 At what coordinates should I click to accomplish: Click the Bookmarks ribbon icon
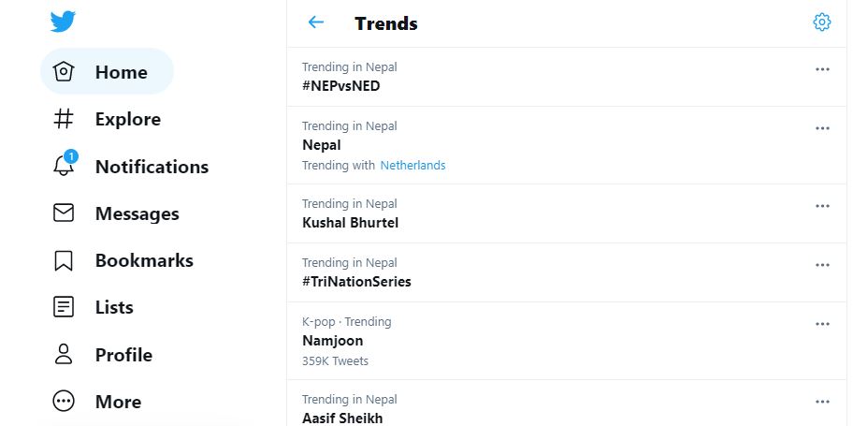pos(64,260)
